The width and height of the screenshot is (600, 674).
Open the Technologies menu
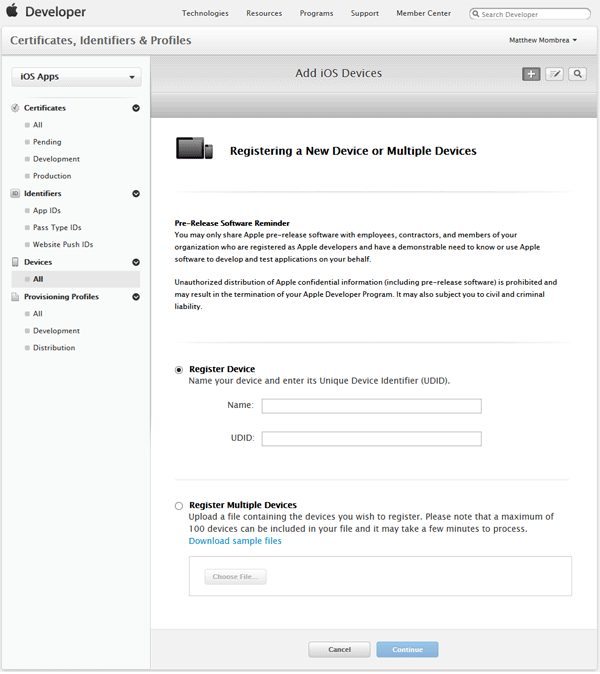tap(205, 13)
